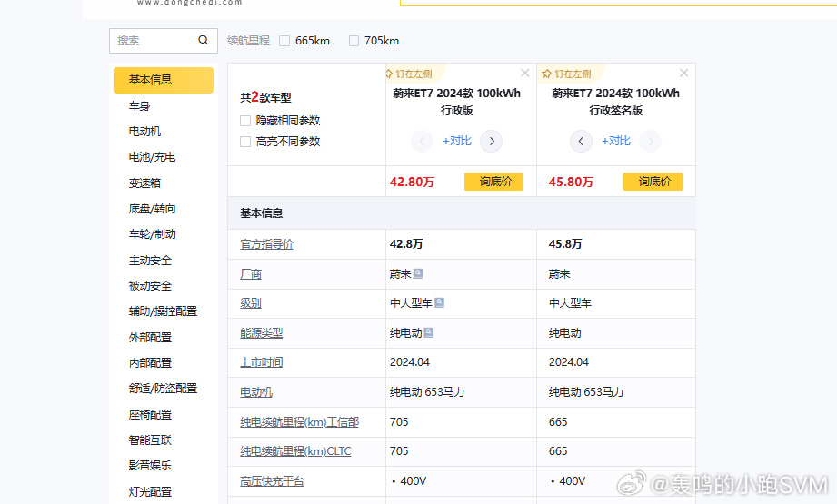The height and width of the screenshot is (504, 837).
Task: Open the 官方指导价 parameter link
Action: [x=266, y=244]
